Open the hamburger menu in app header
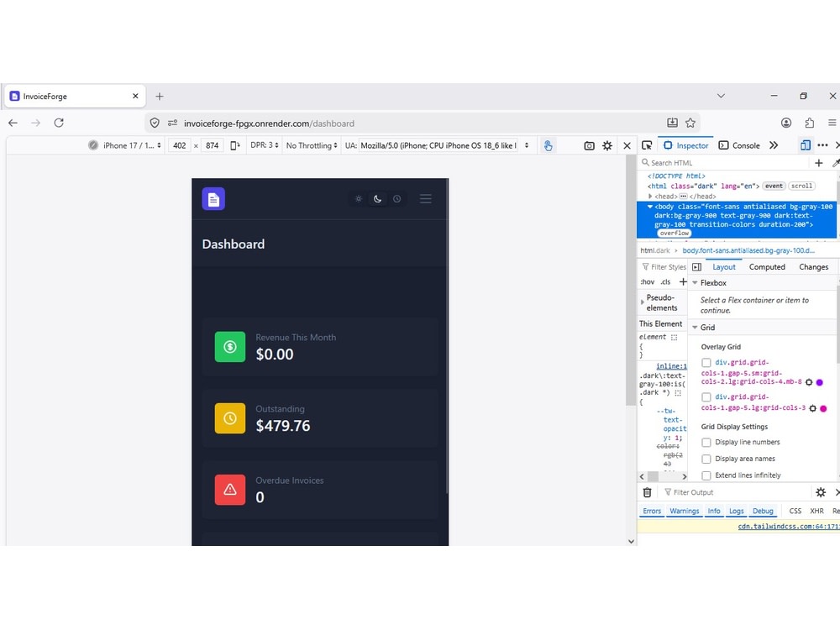Viewport: 840px width, 630px height. pyautogui.click(x=426, y=199)
